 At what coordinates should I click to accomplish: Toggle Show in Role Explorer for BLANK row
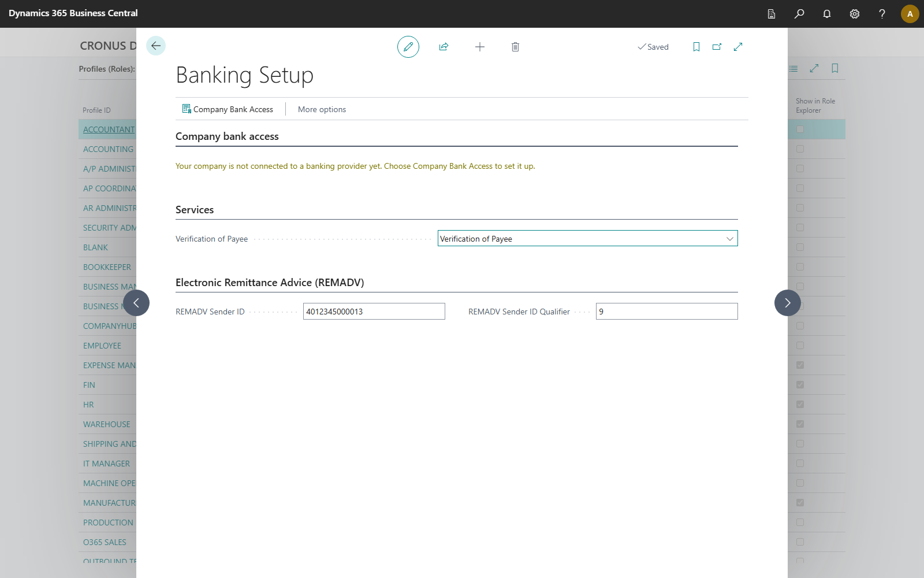coord(800,247)
